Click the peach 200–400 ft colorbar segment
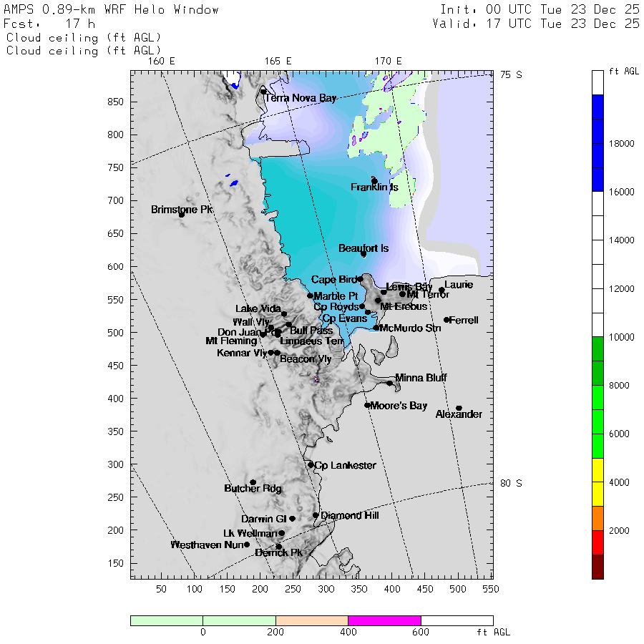Image resolution: width=644 pixels, height=644 pixels. (x=312, y=620)
